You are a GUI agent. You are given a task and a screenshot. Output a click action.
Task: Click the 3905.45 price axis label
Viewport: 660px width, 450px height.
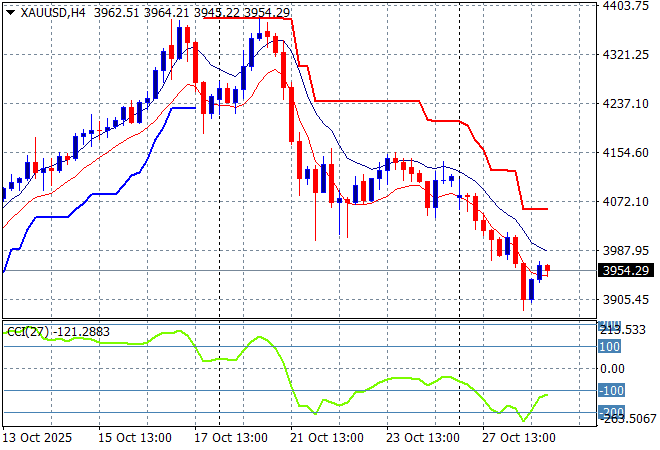(x=625, y=299)
